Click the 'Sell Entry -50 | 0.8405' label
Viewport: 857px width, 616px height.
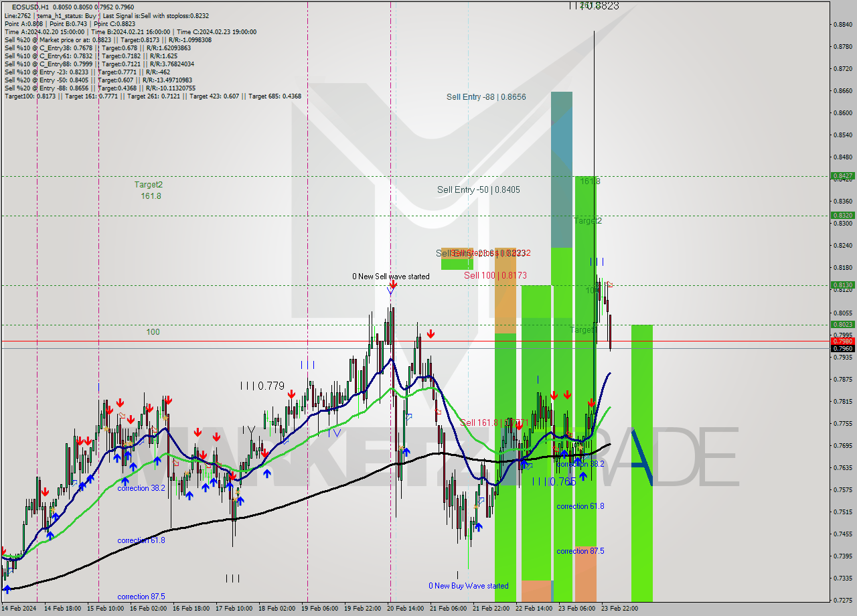[478, 189]
